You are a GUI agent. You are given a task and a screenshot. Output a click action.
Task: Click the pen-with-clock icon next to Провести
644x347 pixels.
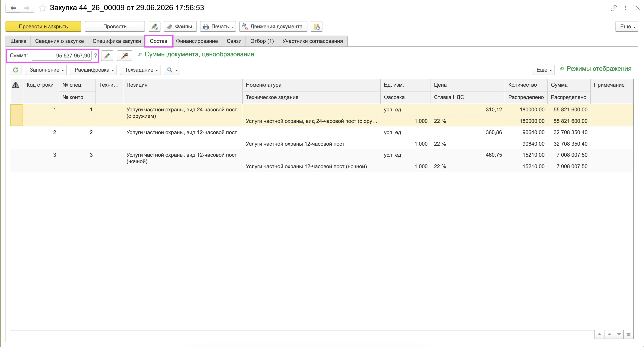coord(154,27)
